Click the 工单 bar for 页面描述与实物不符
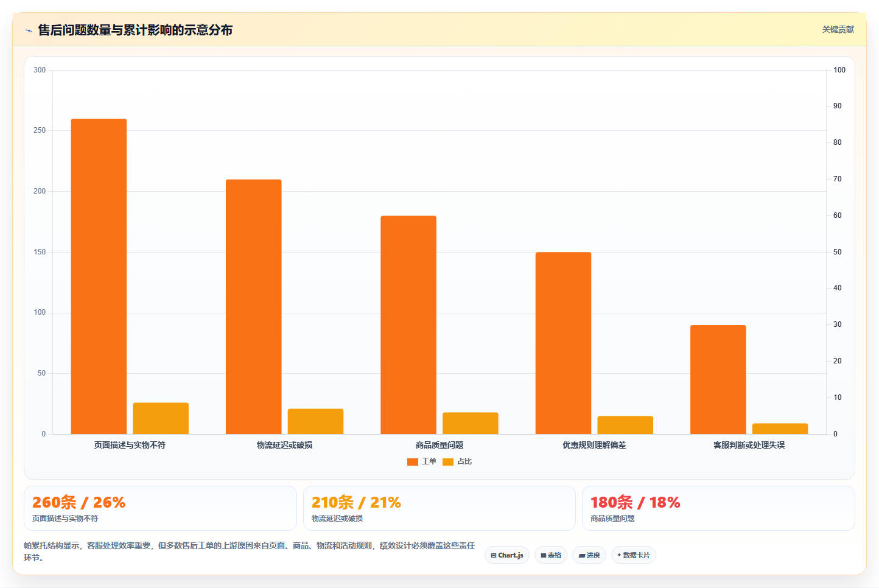The image size is (879, 588). [99, 276]
